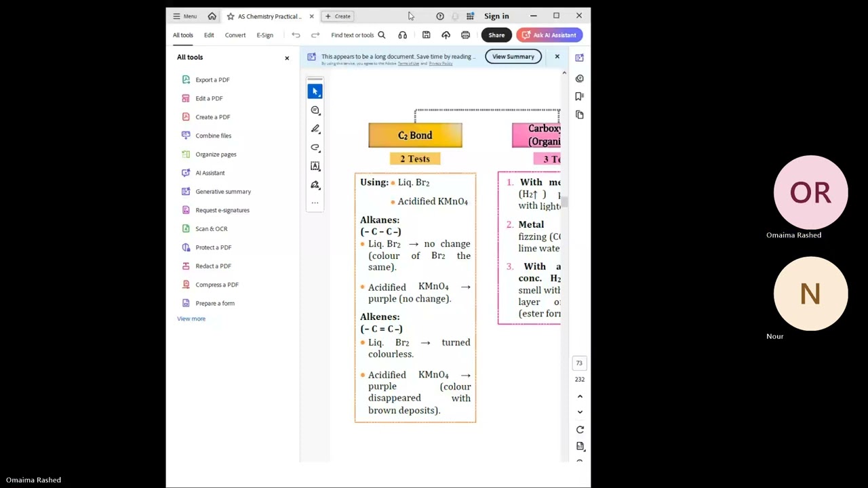Open the Convert menu
The image size is (868, 488).
coord(235,35)
